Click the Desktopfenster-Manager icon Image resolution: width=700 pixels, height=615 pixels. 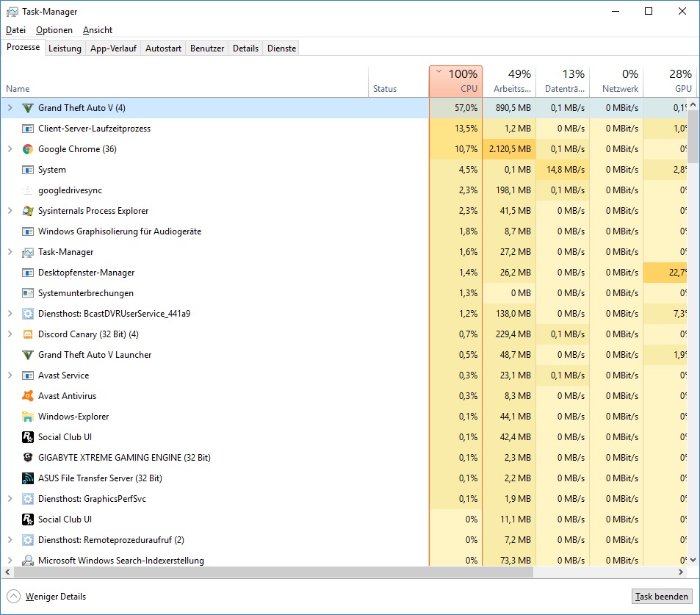pos(28,273)
